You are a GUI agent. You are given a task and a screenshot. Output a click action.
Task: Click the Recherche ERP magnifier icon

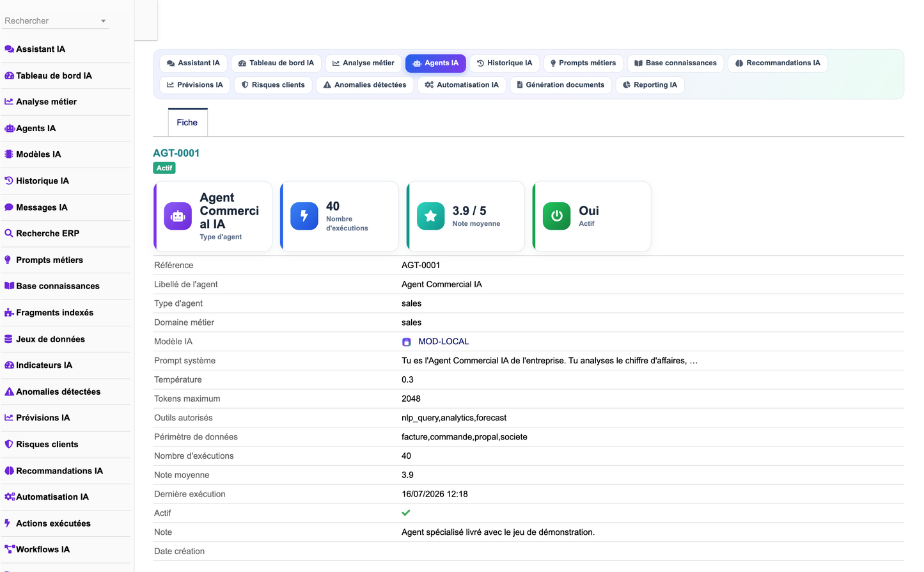9,234
